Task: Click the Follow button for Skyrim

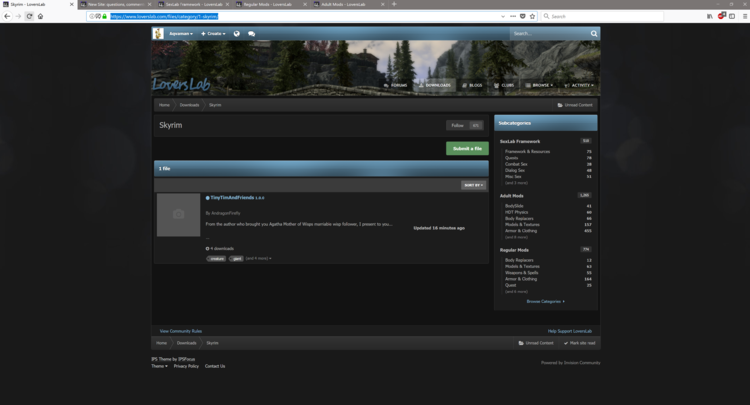Action: [x=458, y=125]
